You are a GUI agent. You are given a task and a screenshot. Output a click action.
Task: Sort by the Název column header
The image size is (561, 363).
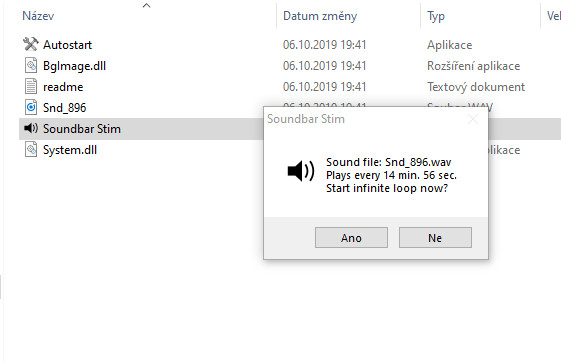38,16
